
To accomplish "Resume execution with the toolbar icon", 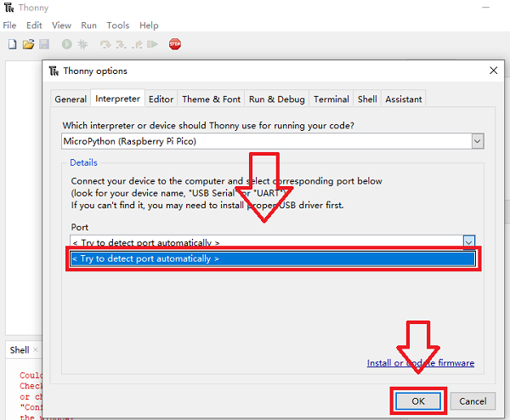I will (x=152, y=44).
